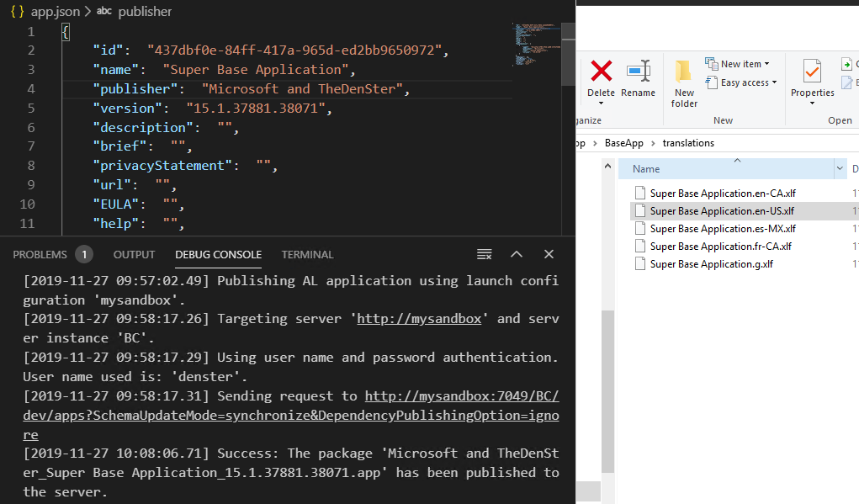Image resolution: width=859 pixels, height=504 pixels.
Task: Close the VS Code bottom panel
Action: click(549, 254)
